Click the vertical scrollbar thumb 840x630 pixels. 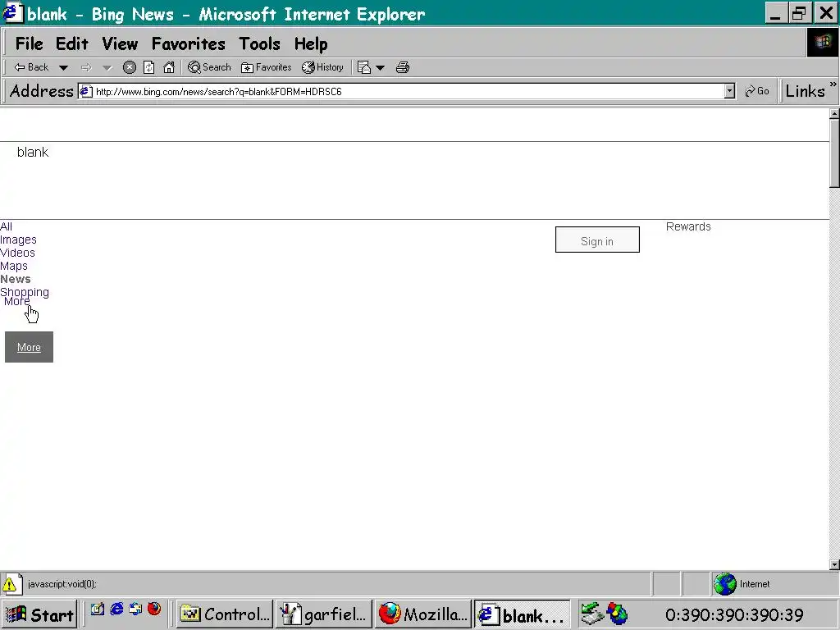(x=834, y=153)
